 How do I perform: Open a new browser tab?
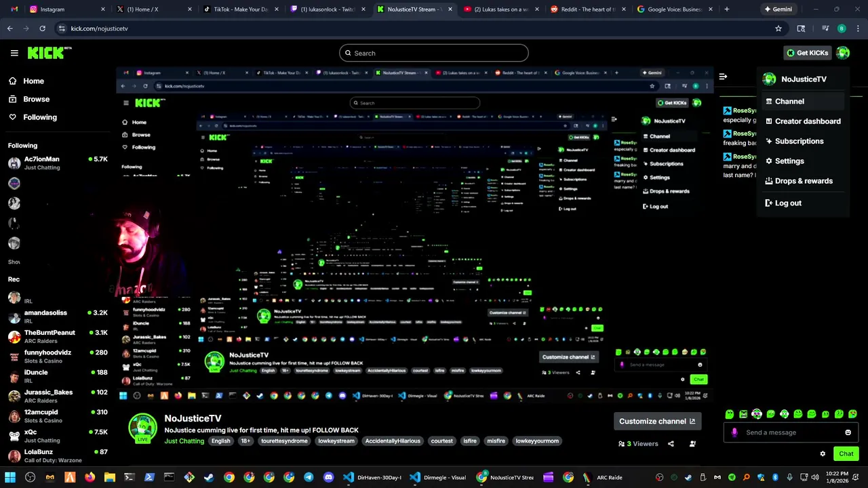click(x=727, y=9)
